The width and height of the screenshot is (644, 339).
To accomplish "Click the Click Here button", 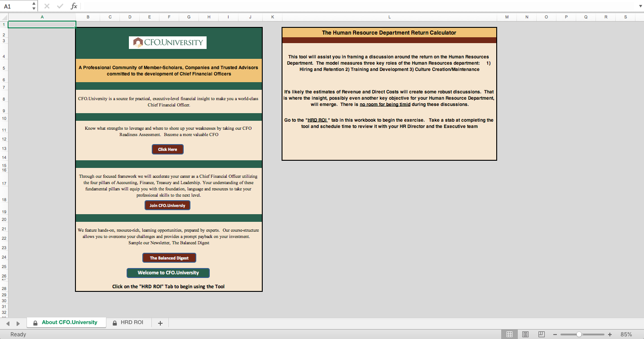I will [168, 150].
